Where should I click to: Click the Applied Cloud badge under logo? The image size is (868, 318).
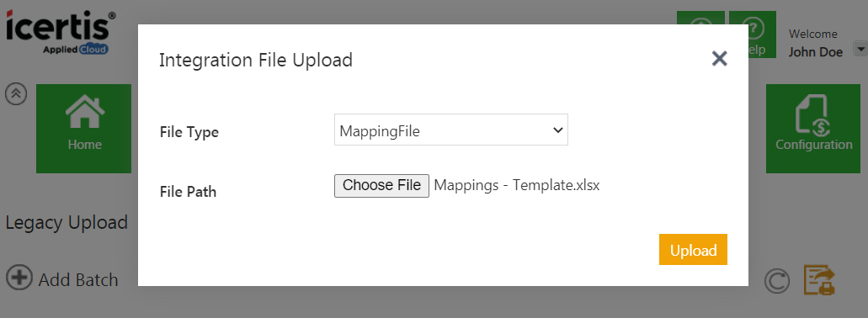(76, 50)
